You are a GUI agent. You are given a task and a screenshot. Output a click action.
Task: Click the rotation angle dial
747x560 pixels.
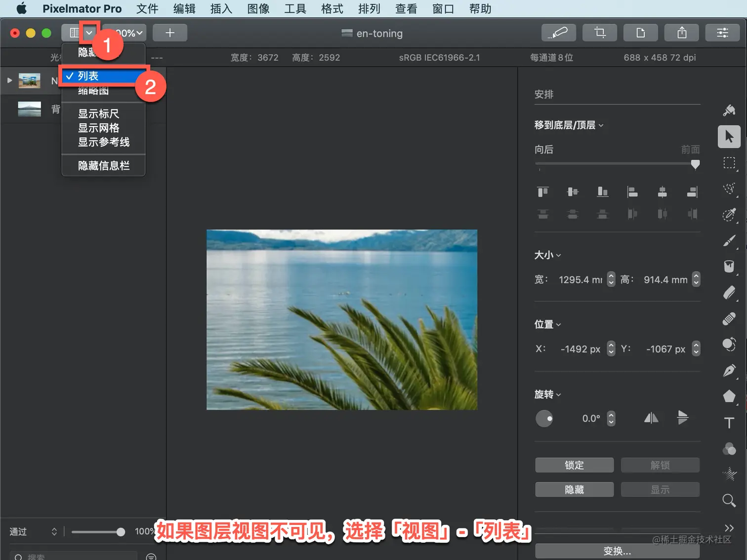coord(544,419)
